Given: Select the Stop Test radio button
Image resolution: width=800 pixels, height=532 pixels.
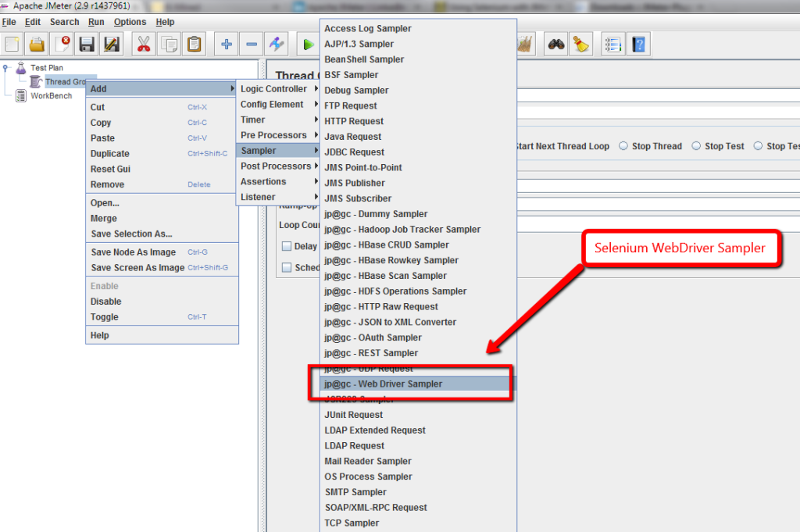Looking at the screenshot, I should (x=696, y=146).
